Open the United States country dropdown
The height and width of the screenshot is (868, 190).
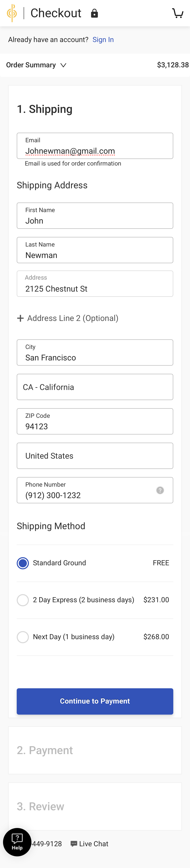click(x=95, y=456)
